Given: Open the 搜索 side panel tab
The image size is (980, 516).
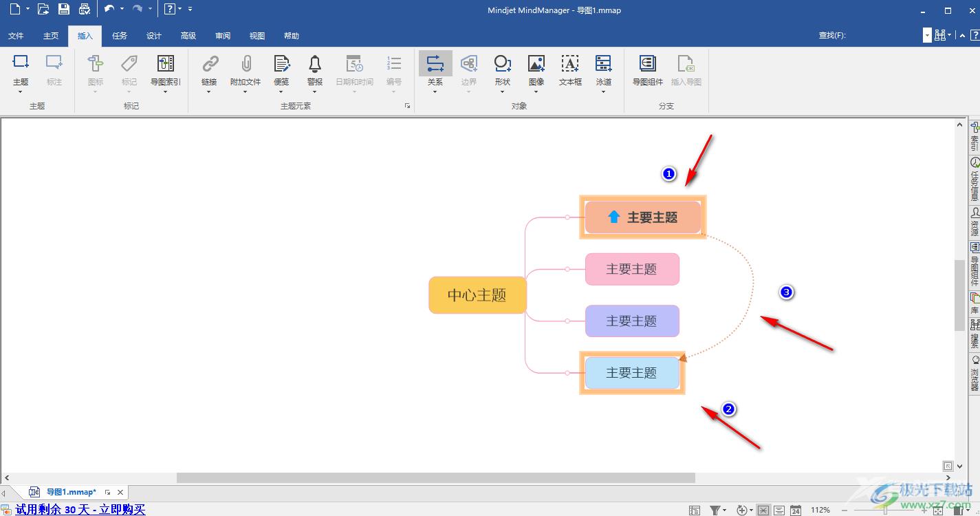Looking at the screenshot, I should point(974,334).
